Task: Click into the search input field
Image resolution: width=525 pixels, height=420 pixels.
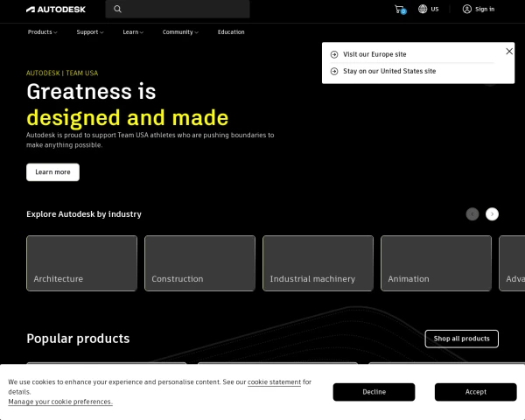Action: click(178, 9)
